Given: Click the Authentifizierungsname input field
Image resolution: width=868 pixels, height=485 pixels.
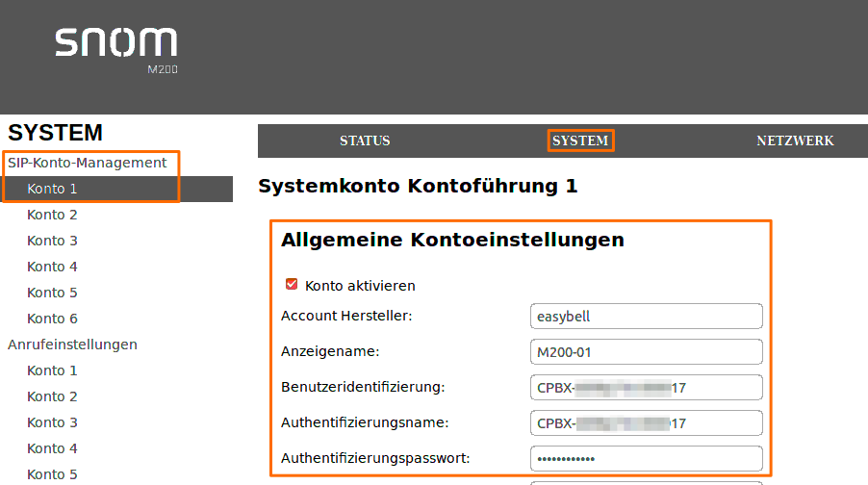Looking at the screenshot, I should (x=646, y=423).
